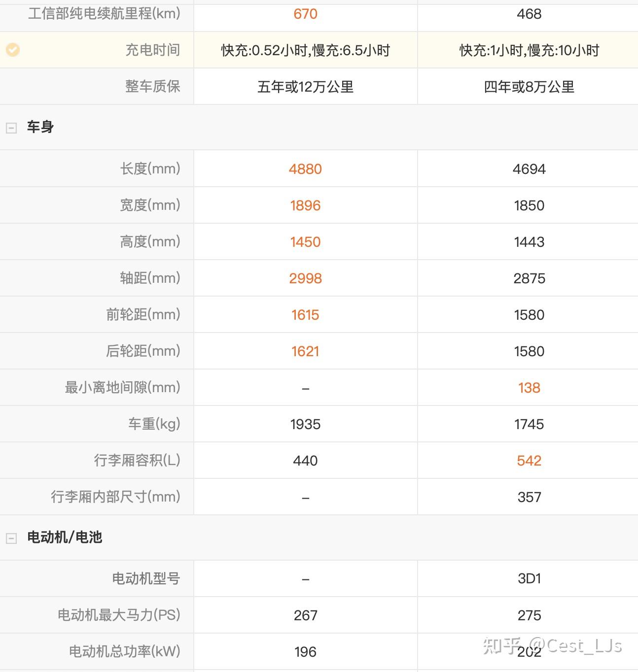638x672 pixels.
Task: Click the 轴距(mm) label
Action: click(x=150, y=278)
